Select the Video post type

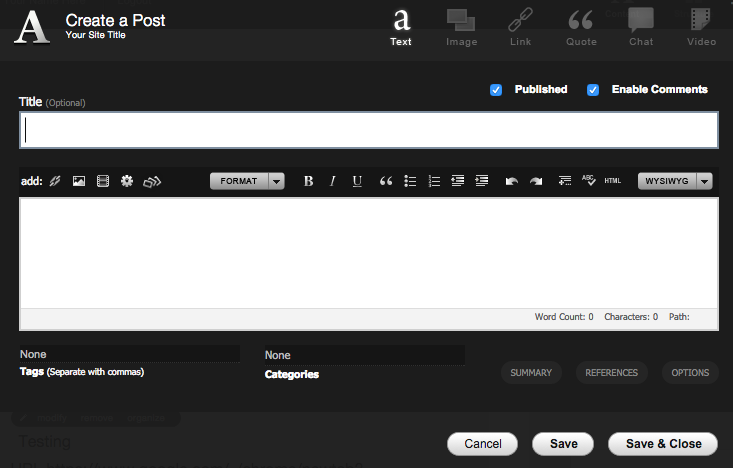click(701, 27)
